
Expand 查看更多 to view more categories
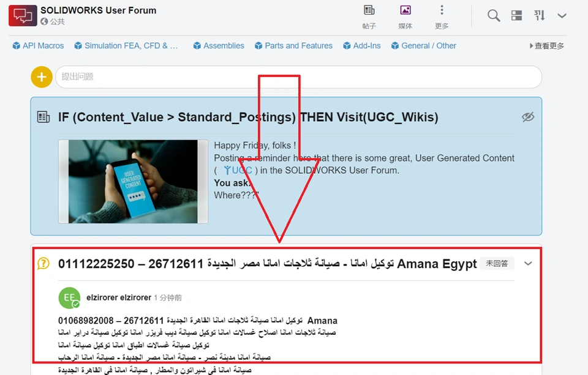click(x=547, y=46)
